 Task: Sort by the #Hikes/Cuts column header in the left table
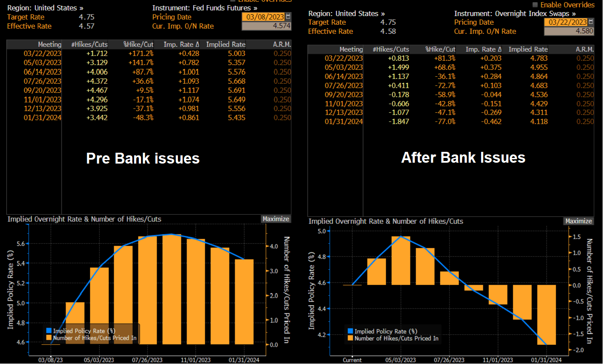(92, 45)
